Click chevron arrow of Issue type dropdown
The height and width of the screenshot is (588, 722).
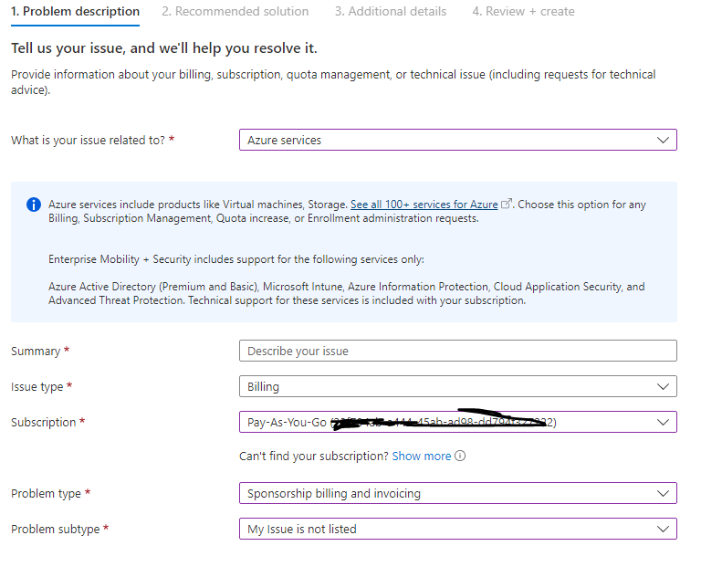(663, 387)
